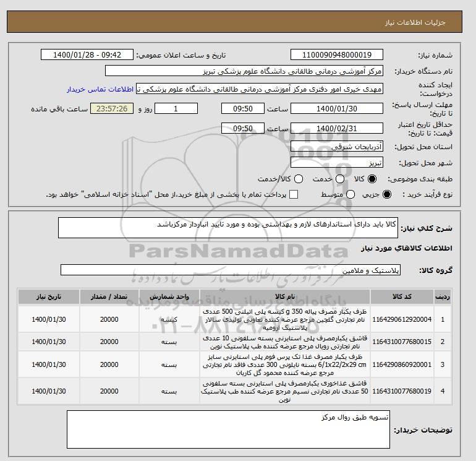The image size is (476, 461).
Task: Click row 1 product name ظرف یکبار مصرف پیاله
Action: coord(285,320)
